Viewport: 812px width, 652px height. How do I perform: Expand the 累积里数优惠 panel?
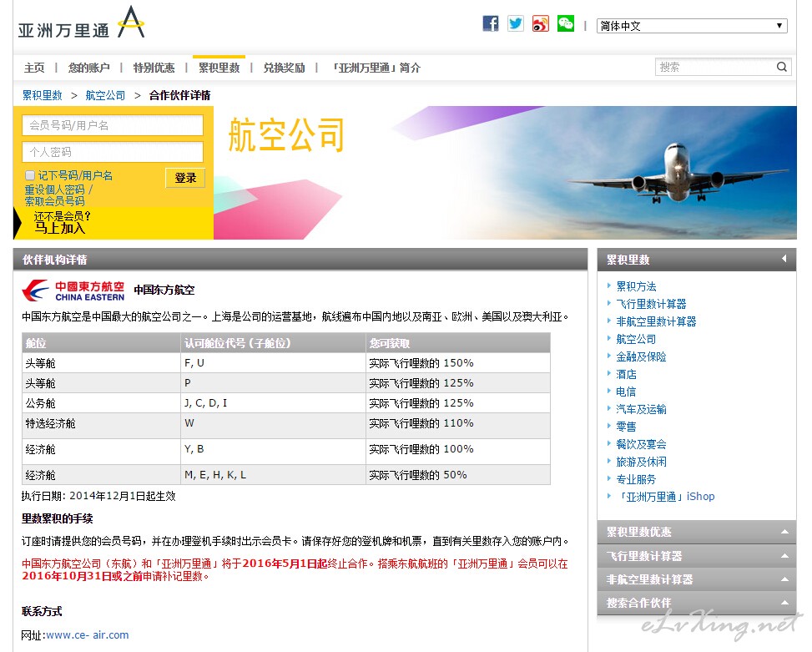[x=697, y=532]
